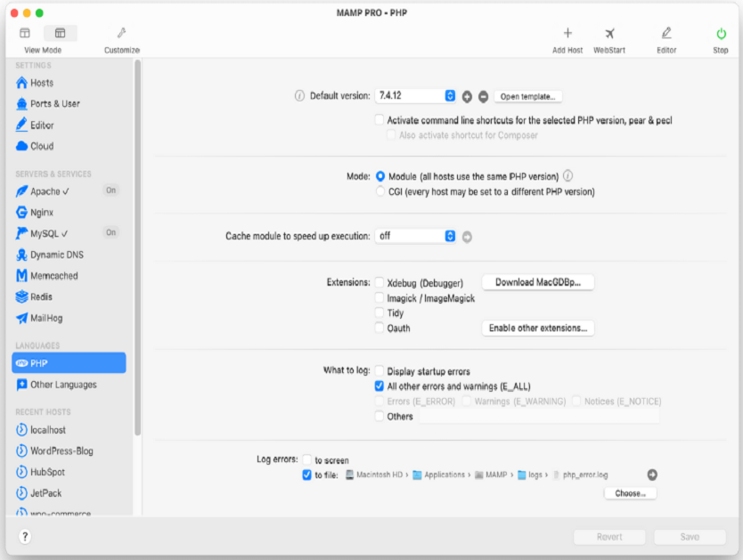
Task: Click the MAMP folder in log path
Action: click(x=491, y=475)
